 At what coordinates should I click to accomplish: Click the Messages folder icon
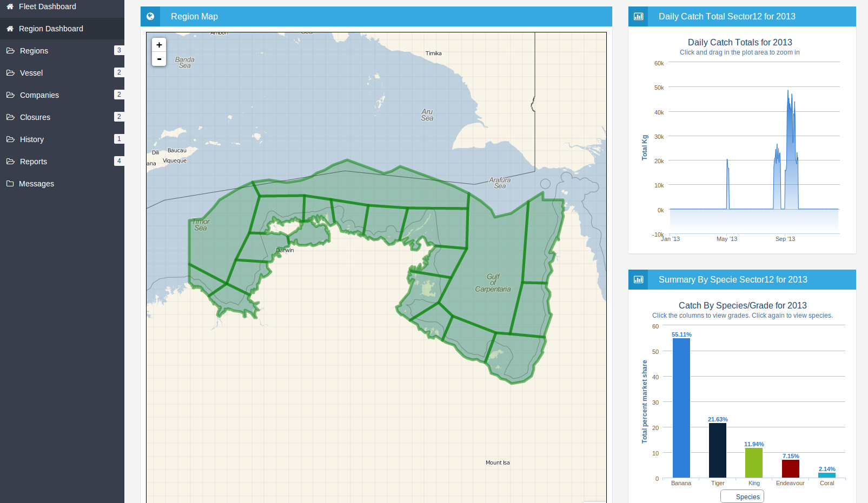(x=10, y=184)
